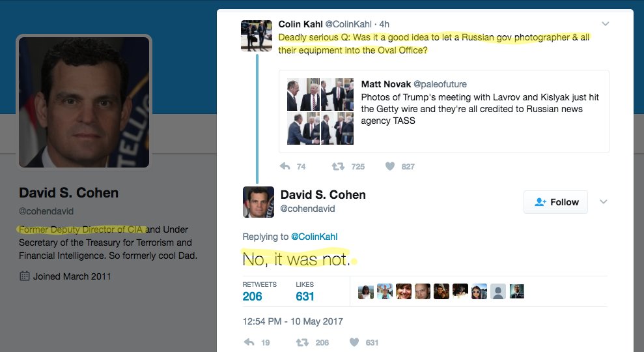This screenshot has height=352, width=644.
Task: Open first liker's avatar in the row
Action: (365, 291)
